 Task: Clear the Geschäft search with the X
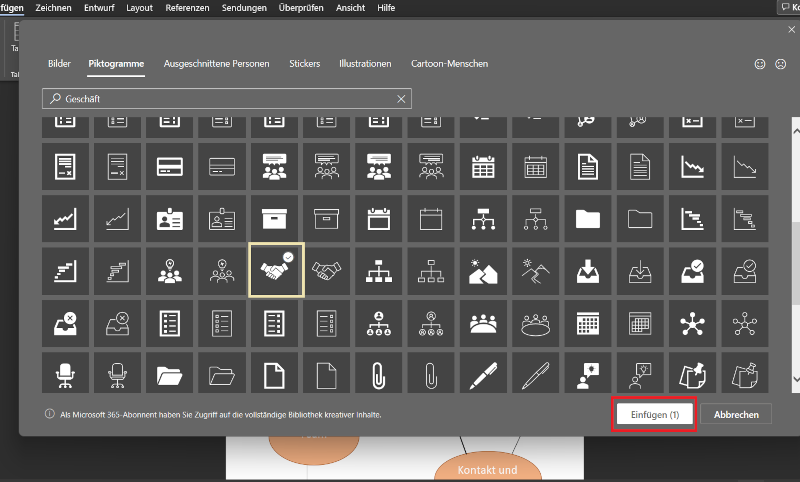402,99
